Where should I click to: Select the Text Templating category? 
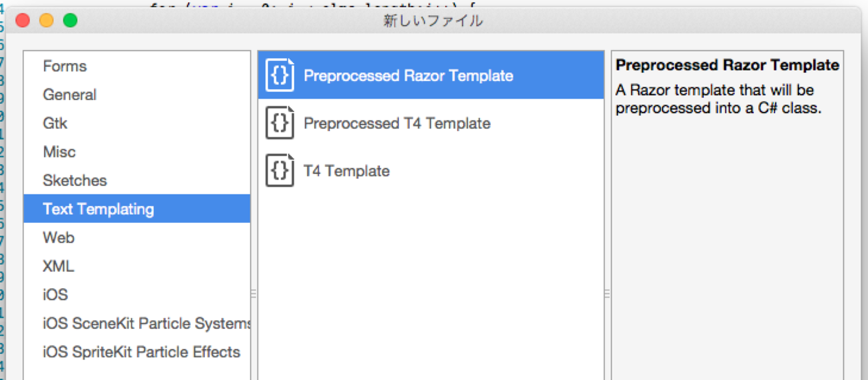[98, 209]
